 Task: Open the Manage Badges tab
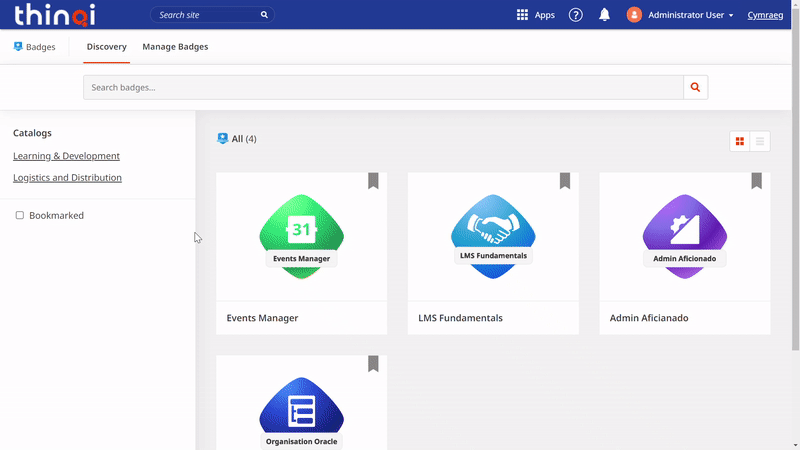175,46
